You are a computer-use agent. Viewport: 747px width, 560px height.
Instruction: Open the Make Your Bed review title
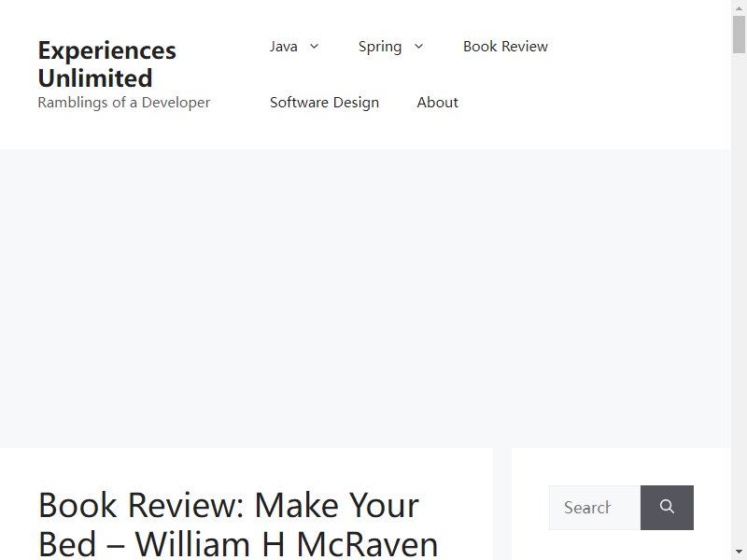238,524
